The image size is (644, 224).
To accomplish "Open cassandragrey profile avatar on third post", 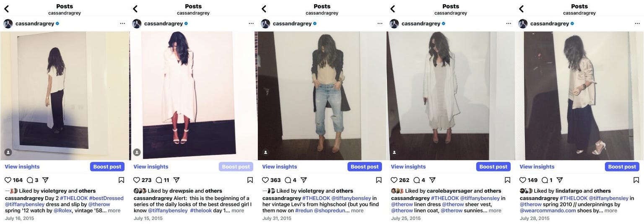I will click(265, 23).
